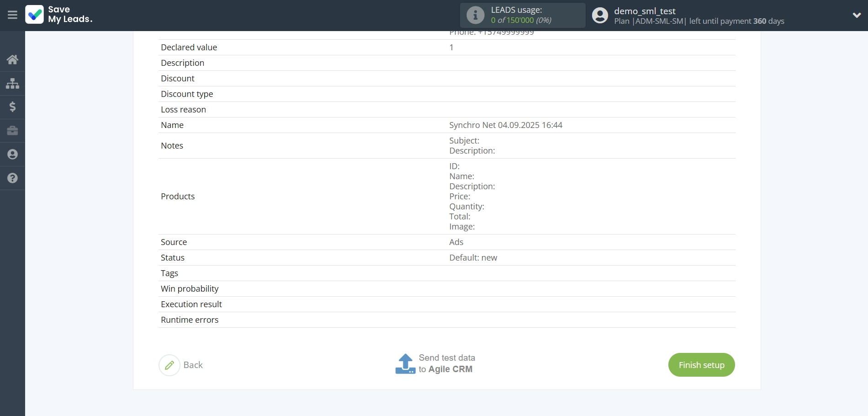Select the Name row value Synchro Net

[505, 125]
